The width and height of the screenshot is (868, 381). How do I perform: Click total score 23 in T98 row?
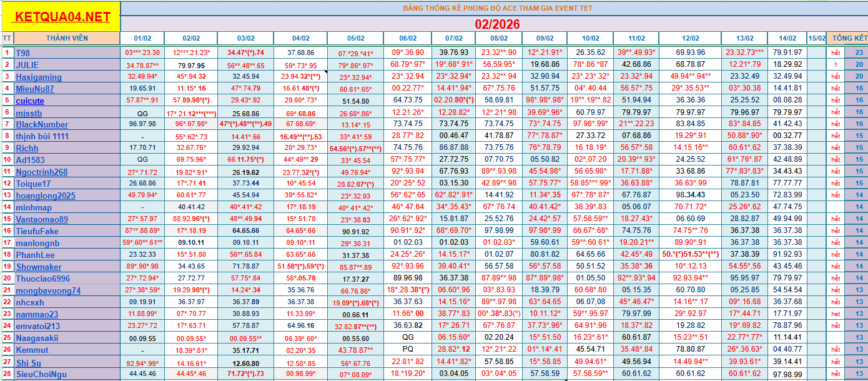pyautogui.click(x=859, y=53)
